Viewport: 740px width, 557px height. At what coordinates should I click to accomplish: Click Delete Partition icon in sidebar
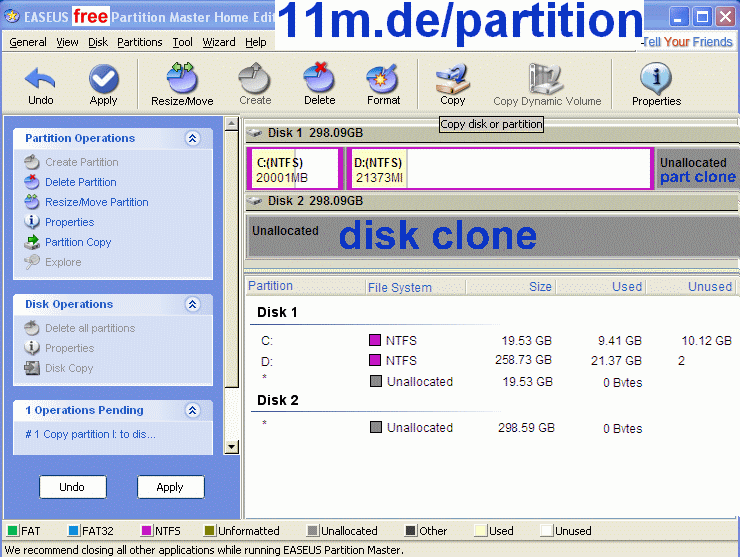(32, 182)
